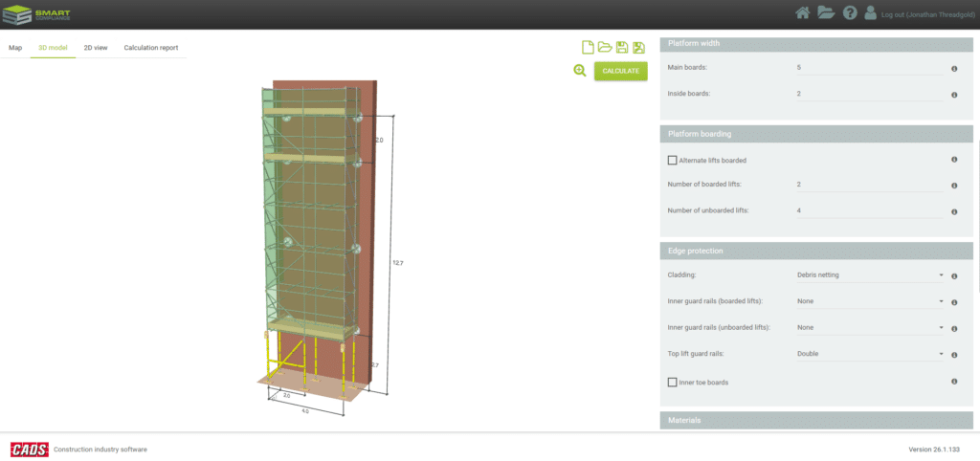Viewport: 980px width, 461px height.
Task: Switch to the 2D view tab
Action: pyautogui.click(x=96, y=48)
